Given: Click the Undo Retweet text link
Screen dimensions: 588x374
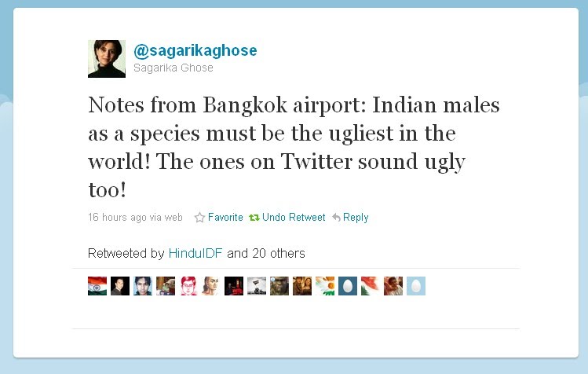Looking at the screenshot, I should coord(294,218).
